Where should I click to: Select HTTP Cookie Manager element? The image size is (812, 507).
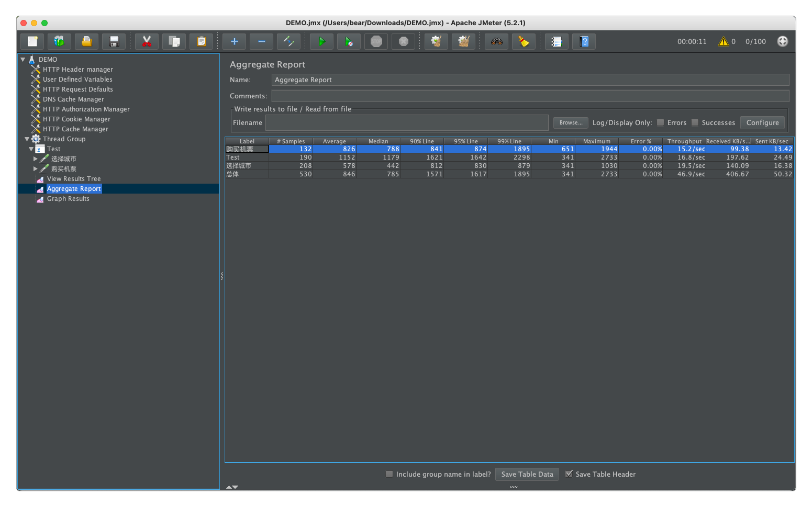pos(76,119)
